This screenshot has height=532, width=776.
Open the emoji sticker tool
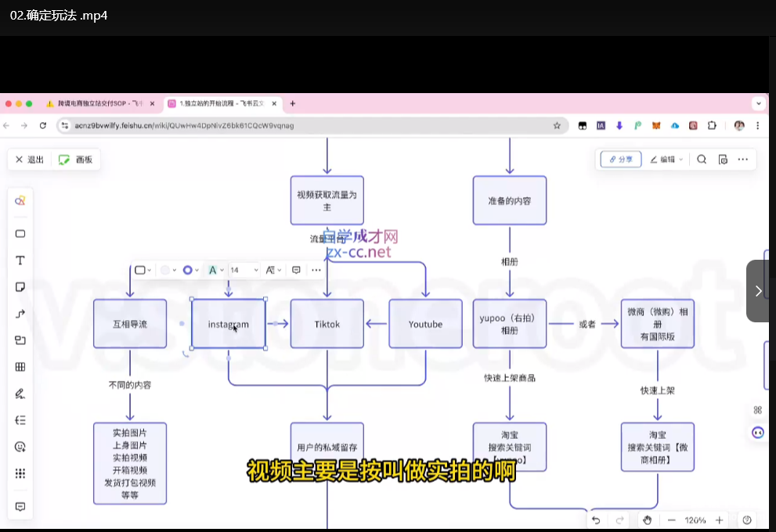[x=20, y=447]
